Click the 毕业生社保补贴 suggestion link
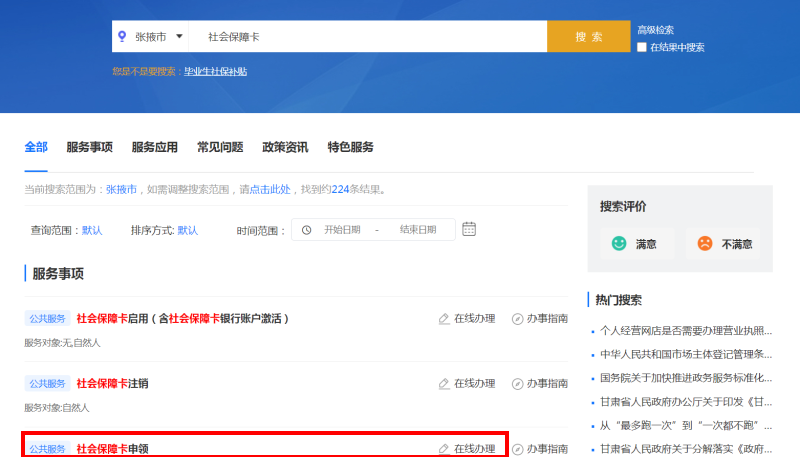800x457 pixels. [x=215, y=71]
